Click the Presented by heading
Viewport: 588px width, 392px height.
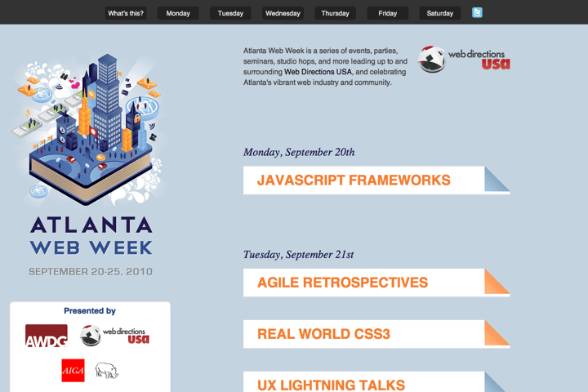pos(90,311)
